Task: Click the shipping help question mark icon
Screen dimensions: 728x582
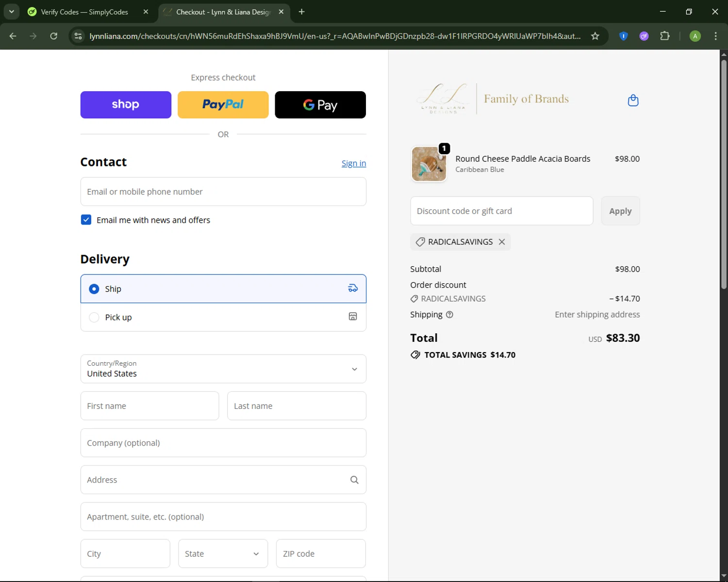Action: click(x=449, y=315)
